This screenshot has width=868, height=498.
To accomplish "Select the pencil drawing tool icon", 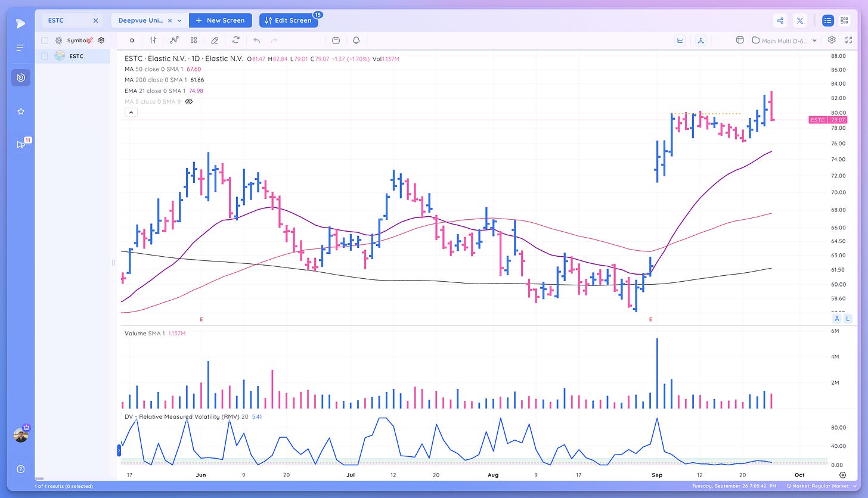I will coord(215,41).
